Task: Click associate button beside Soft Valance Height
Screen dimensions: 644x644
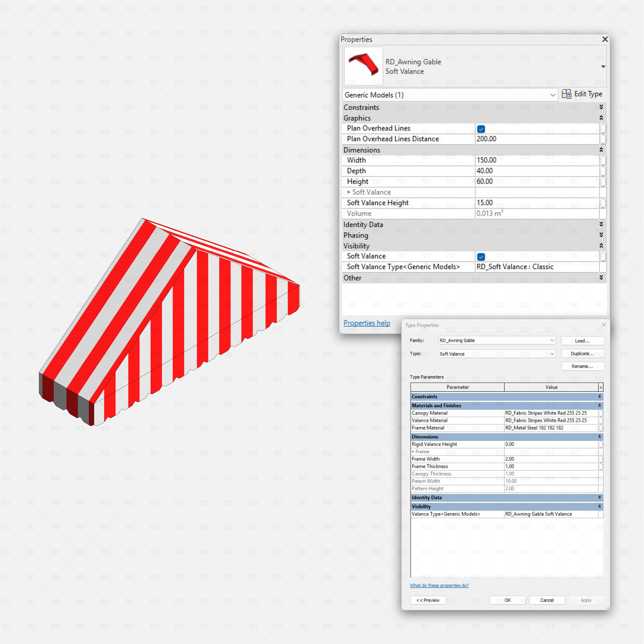Action: pyautogui.click(x=603, y=203)
